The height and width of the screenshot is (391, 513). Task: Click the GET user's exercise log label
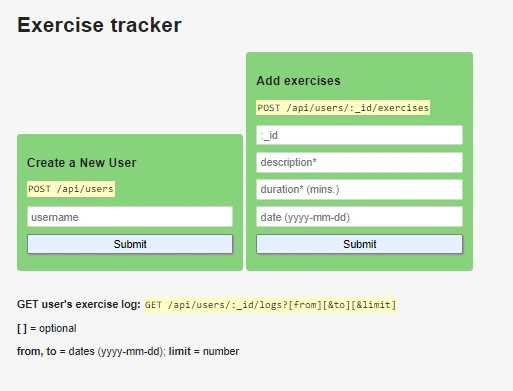pos(79,304)
